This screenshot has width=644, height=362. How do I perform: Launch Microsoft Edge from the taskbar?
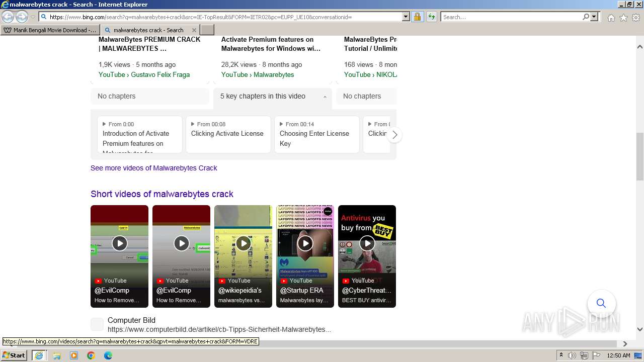pyautogui.click(x=108, y=355)
